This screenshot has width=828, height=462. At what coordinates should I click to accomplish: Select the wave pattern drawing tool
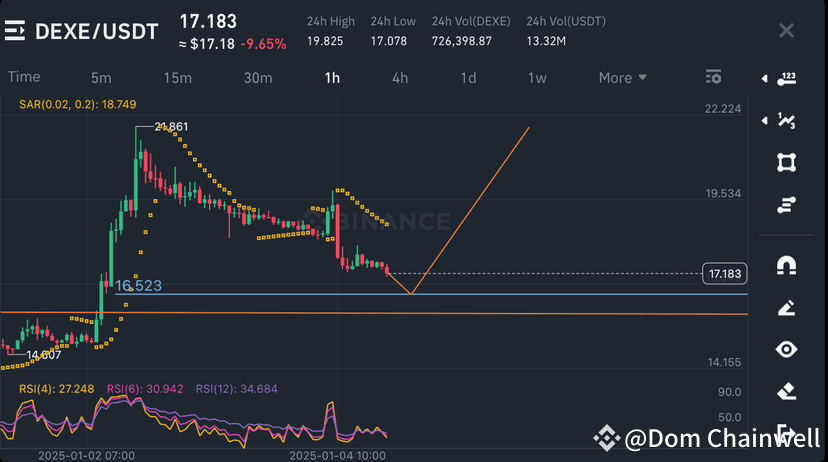787,121
